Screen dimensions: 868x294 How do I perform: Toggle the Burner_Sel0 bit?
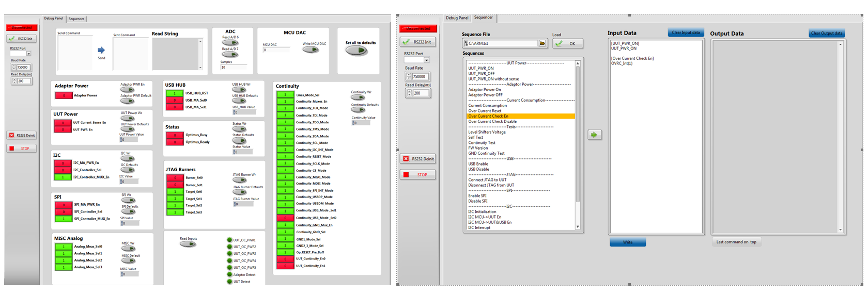point(175,178)
